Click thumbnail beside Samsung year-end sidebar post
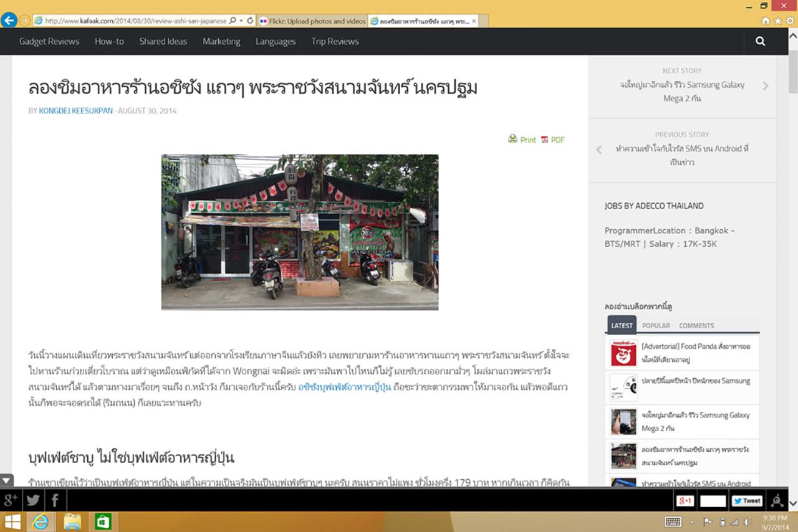 tap(623, 387)
